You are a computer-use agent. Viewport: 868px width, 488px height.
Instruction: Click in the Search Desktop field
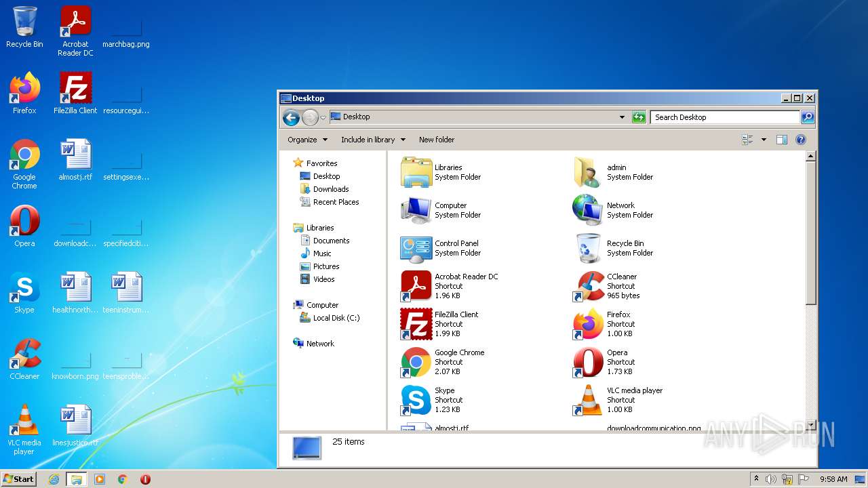click(725, 117)
